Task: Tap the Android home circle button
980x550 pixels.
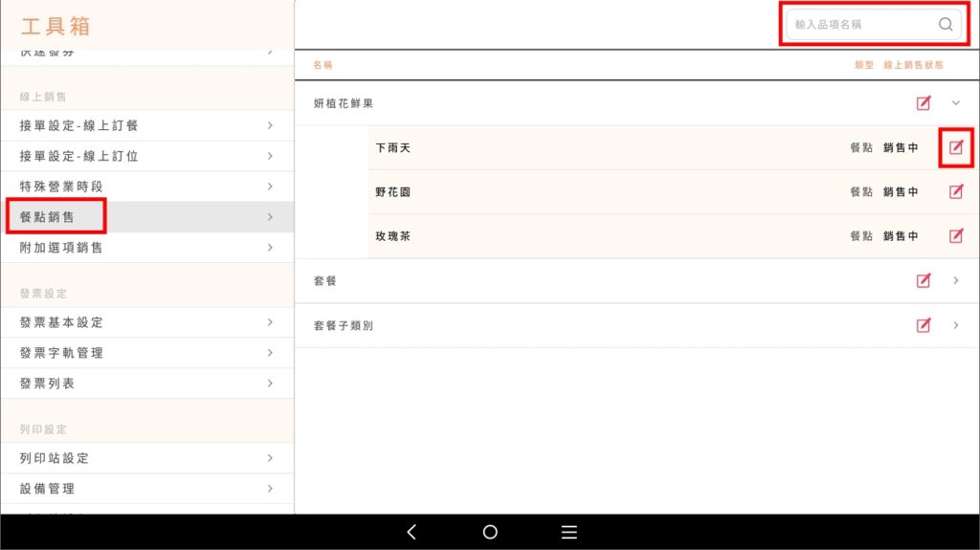Action: (490, 533)
